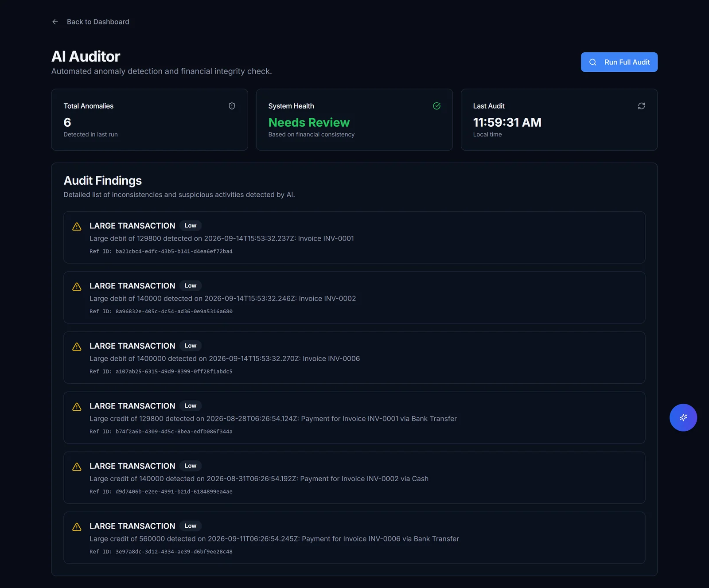Click the 11:59:31 AM last audit time
Screen dimensions: 709x588
point(507,122)
